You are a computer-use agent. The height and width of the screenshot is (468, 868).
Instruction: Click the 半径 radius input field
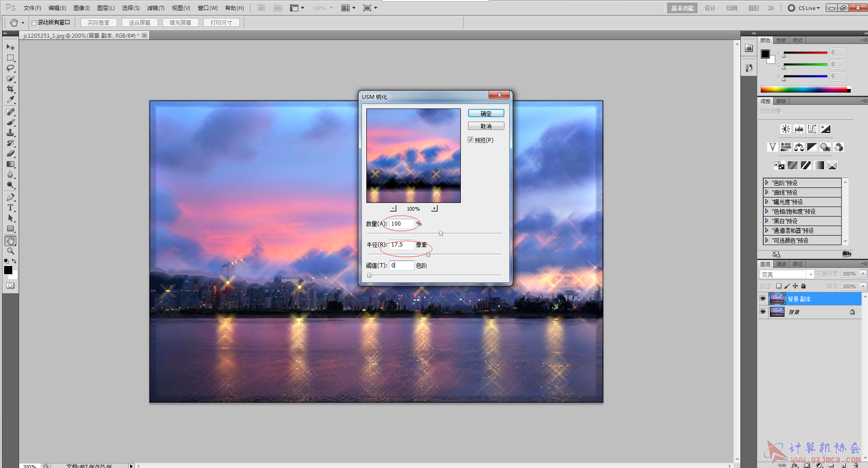(x=401, y=245)
